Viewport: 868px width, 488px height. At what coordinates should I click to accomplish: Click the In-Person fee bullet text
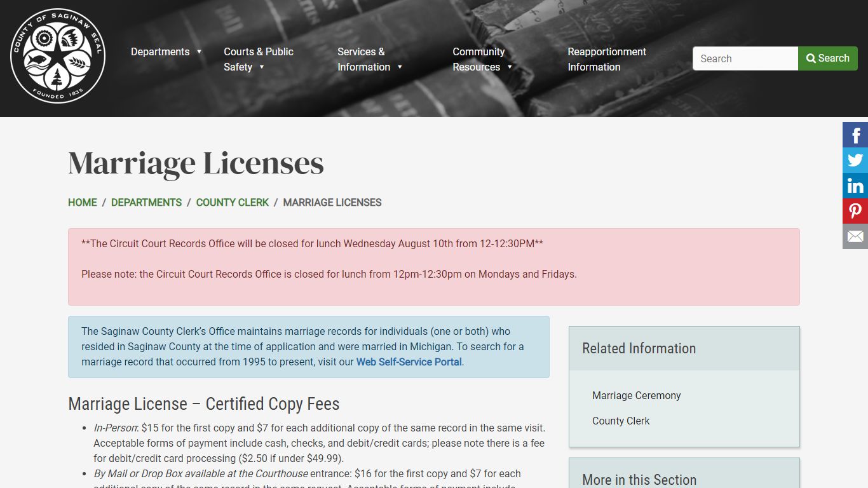[319, 443]
